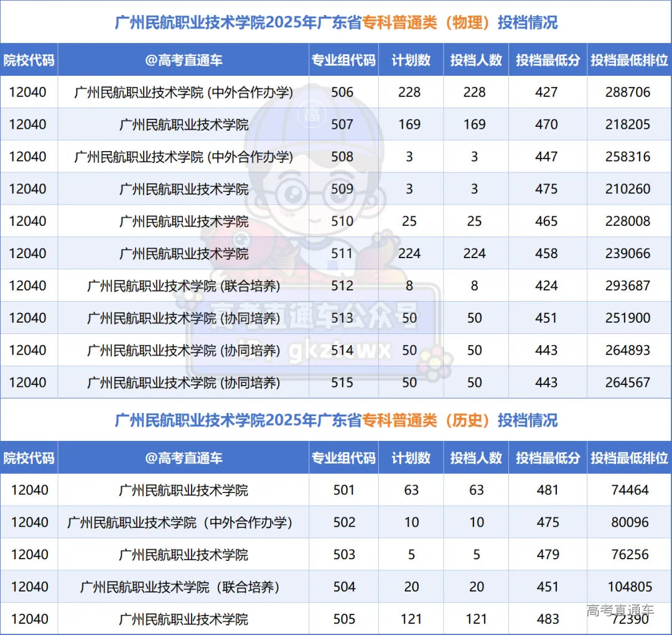Click the 院校代码 column header
This screenshot has width=672, height=635.
pos(29,60)
